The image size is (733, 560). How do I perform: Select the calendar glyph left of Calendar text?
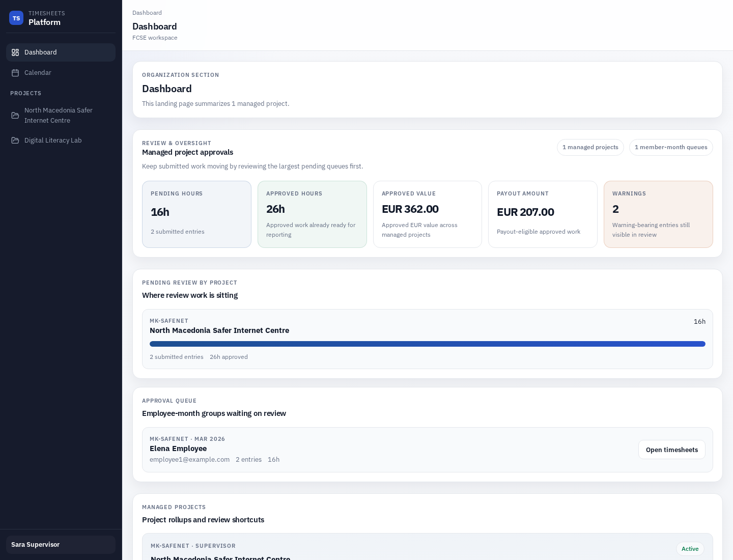pyautogui.click(x=16, y=73)
